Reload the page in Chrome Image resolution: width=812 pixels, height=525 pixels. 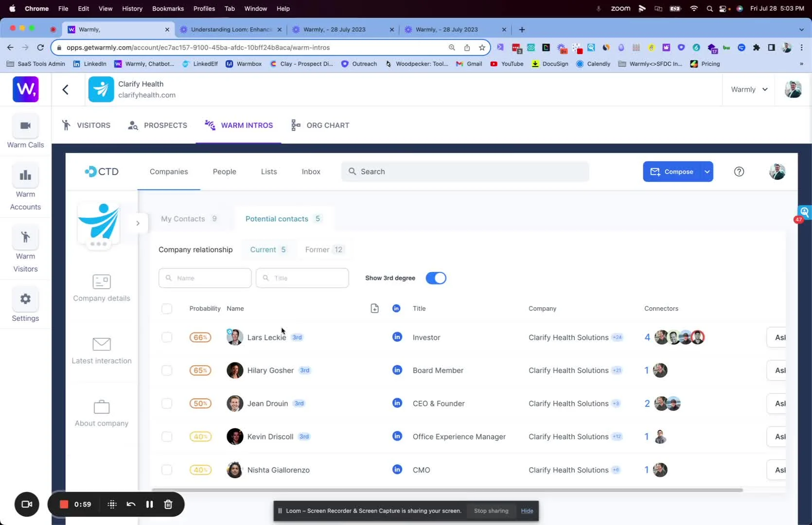(40, 47)
